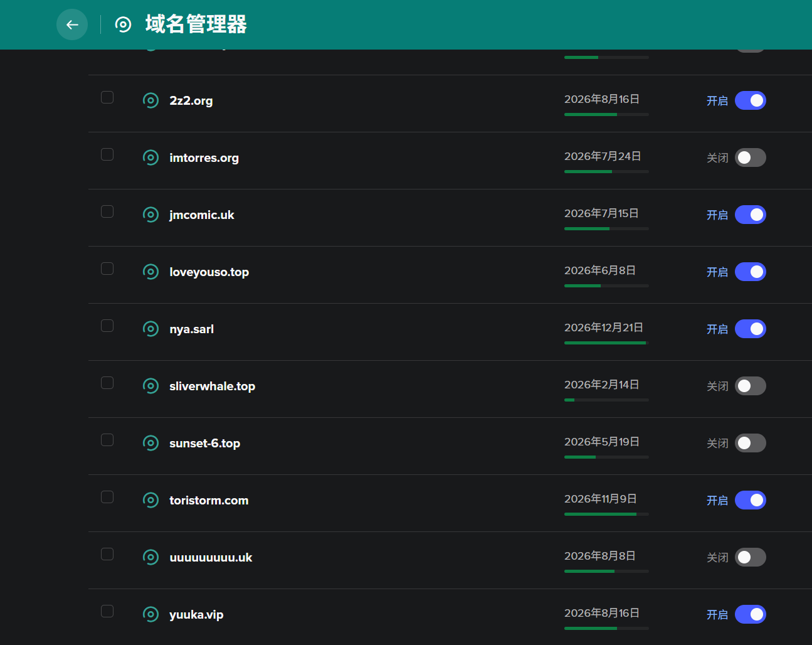Click the domain icon beside yuuka.vip
This screenshot has height=645, width=812.
click(150, 614)
